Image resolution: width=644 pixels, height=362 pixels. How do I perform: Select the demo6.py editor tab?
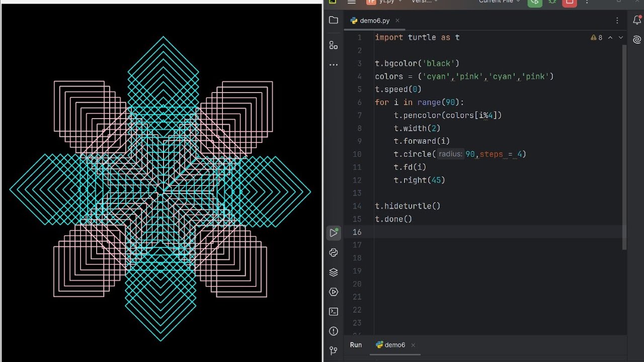(374, 21)
